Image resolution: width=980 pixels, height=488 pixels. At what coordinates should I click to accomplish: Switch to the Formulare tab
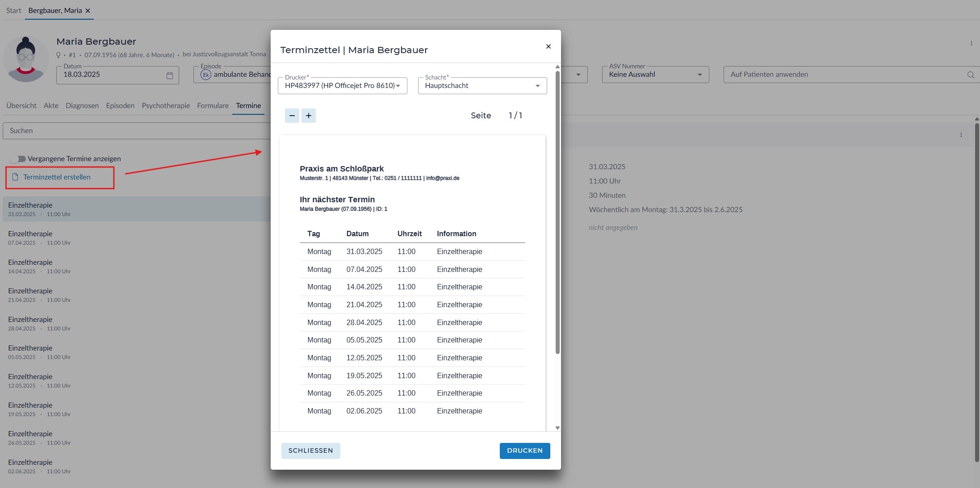213,106
